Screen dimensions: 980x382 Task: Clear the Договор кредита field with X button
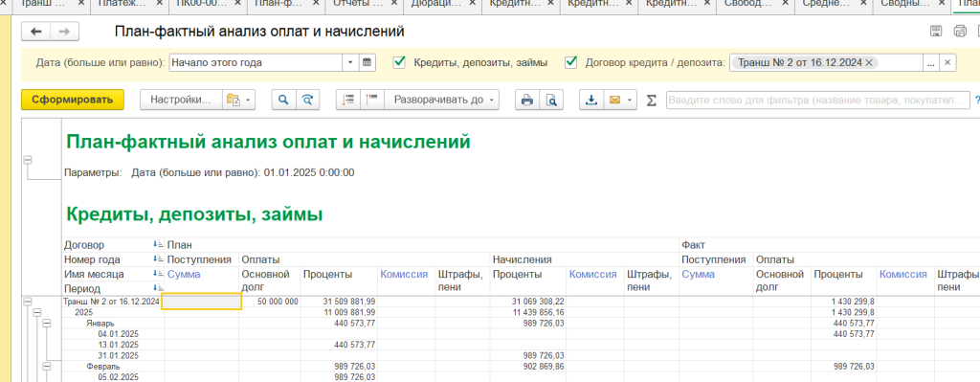(947, 62)
